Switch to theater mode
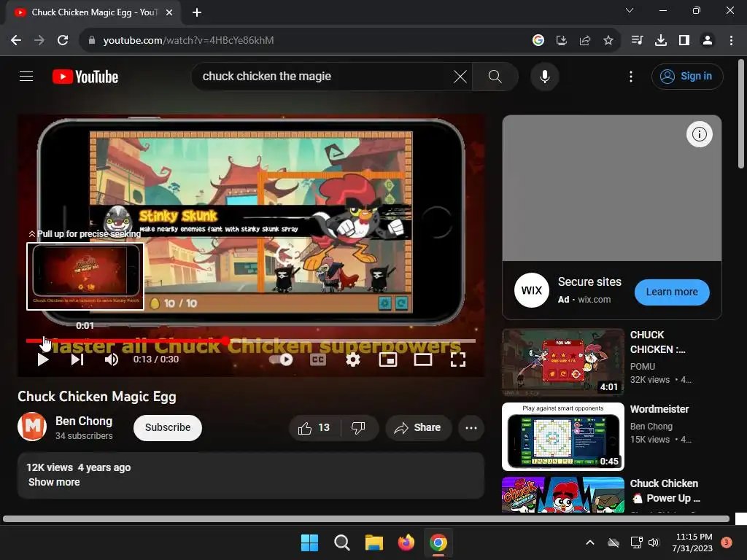Viewport: 747px width, 560px height. [423, 359]
